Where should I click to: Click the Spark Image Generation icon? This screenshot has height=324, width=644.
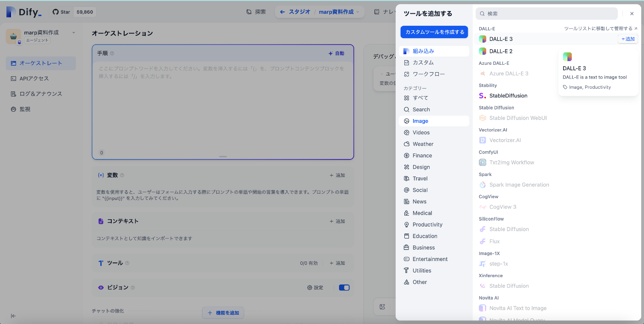coord(483,185)
